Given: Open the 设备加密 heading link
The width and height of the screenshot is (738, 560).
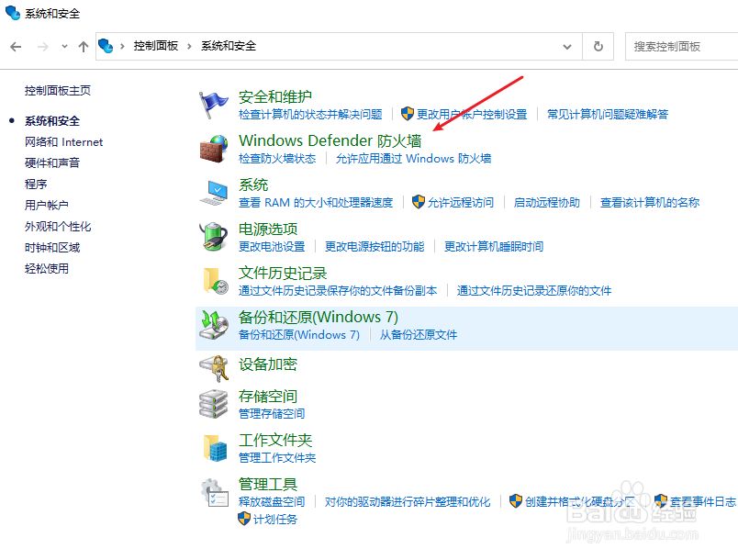Looking at the screenshot, I should 268,364.
